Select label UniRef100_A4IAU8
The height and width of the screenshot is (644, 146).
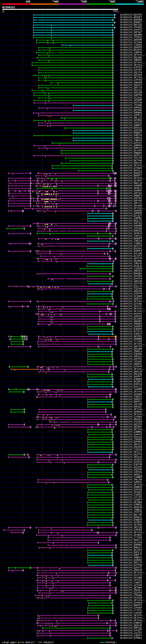pos(131,206)
